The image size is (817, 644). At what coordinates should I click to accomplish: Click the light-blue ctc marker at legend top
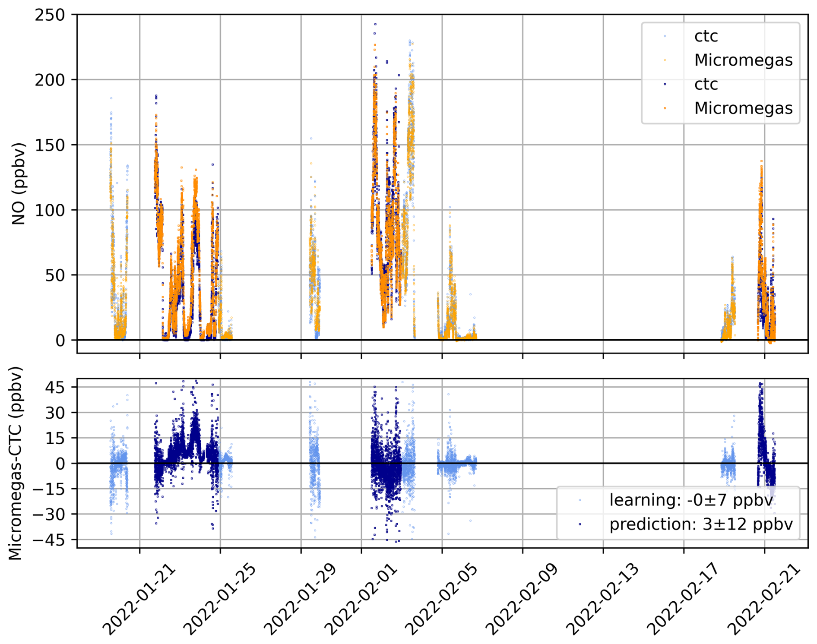pyautogui.click(x=665, y=36)
